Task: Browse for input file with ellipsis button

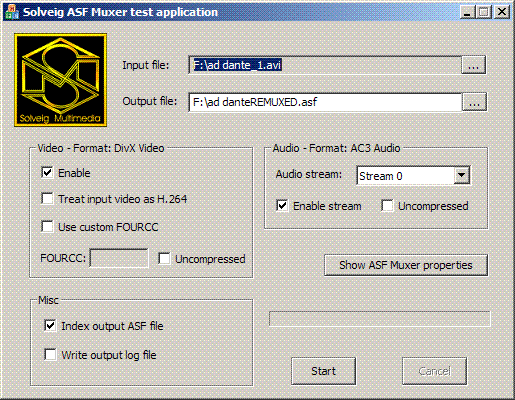Action: [473, 65]
